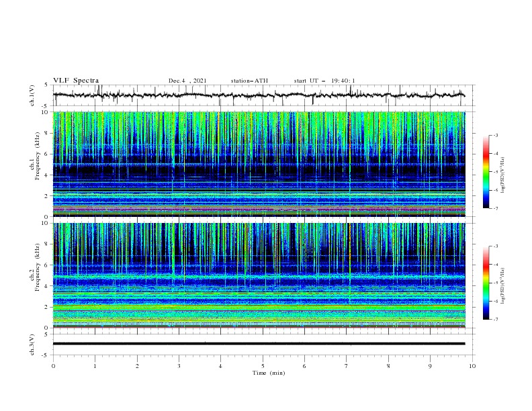Click inside the ch.1 spectrogram panel

point(259,164)
